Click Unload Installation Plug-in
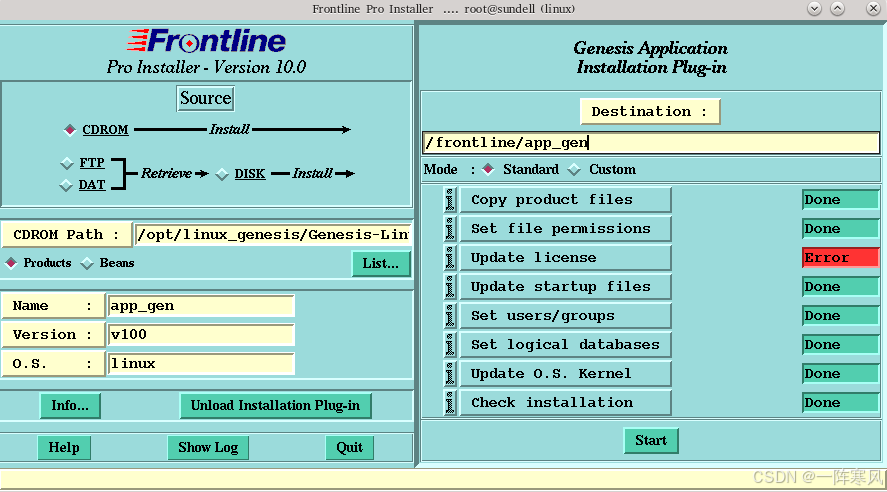The width and height of the screenshot is (887, 492). click(275, 405)
